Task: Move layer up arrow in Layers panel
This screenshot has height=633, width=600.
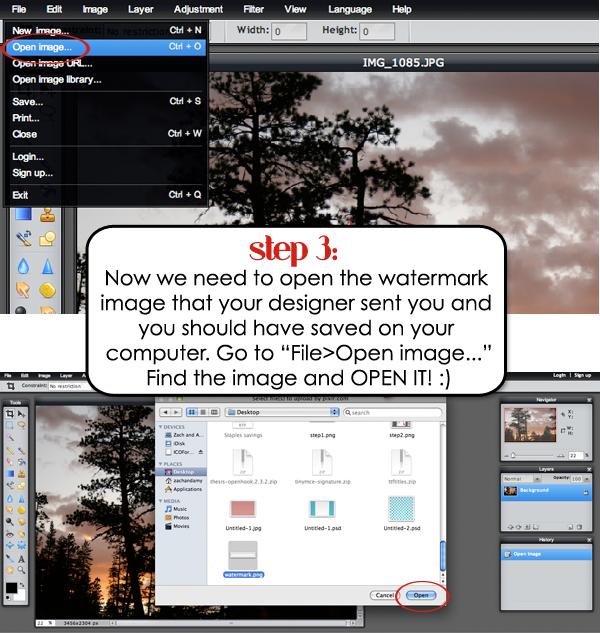Action: [510, 527]
